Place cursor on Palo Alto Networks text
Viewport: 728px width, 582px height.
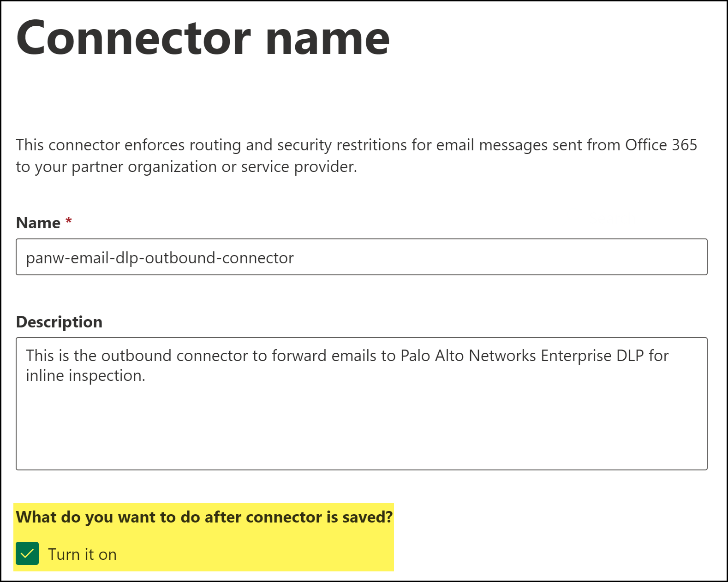tap(468, 356)
